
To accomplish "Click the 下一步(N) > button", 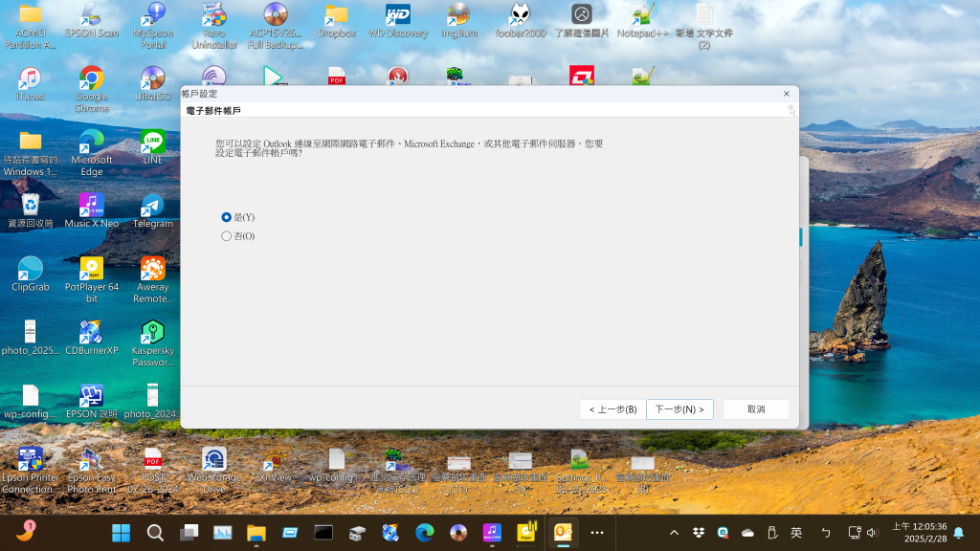I will (679, 409).
